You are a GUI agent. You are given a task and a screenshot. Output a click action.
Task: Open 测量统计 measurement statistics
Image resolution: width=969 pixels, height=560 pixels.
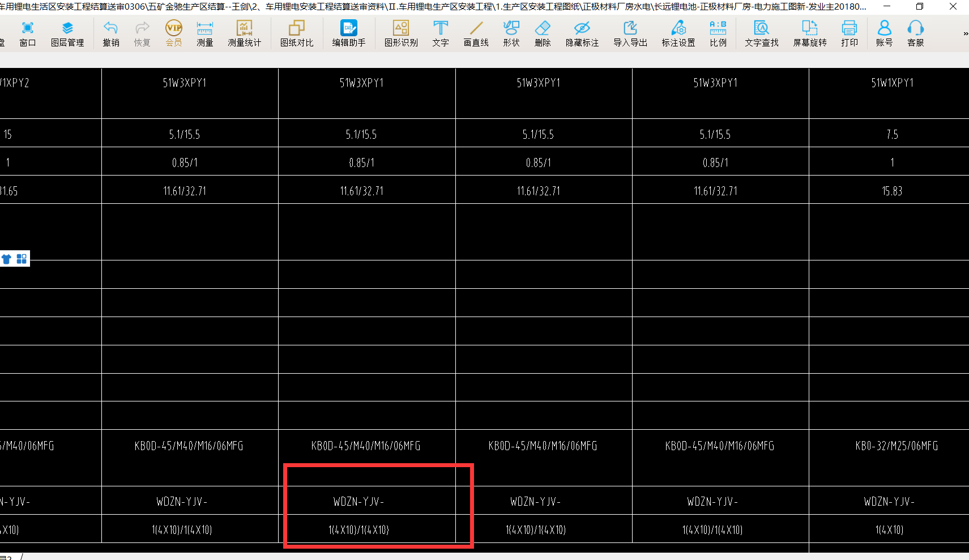pos(244,33)
